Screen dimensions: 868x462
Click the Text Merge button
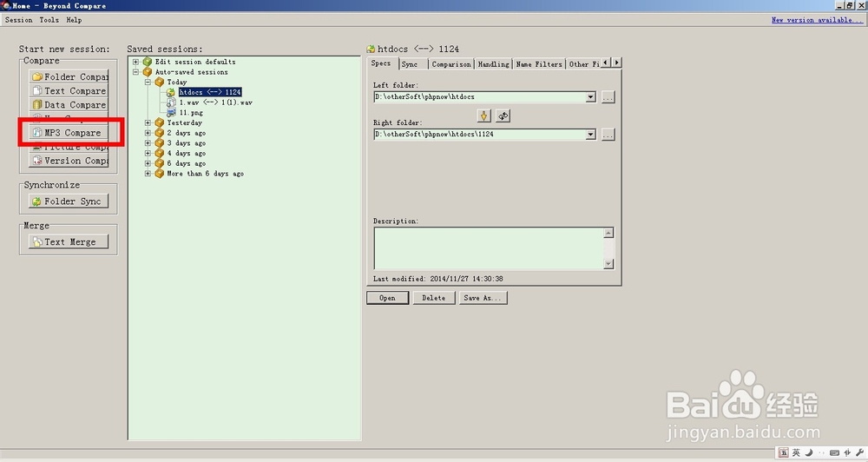pos(69,242)
